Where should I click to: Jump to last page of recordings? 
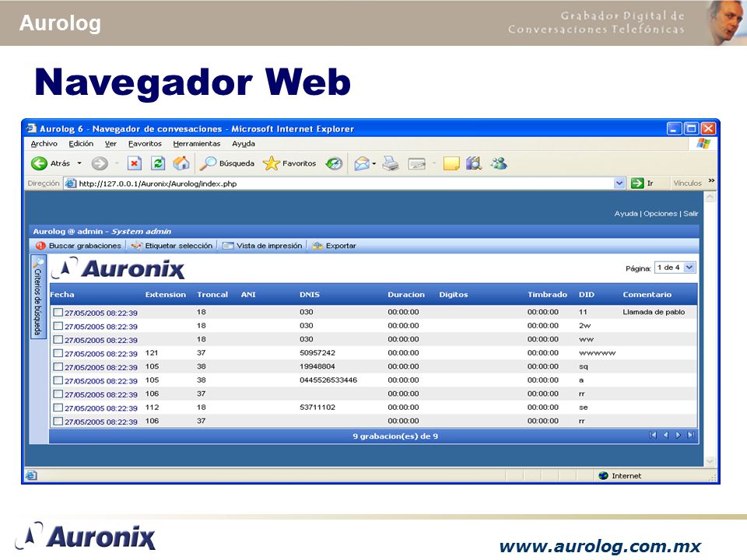[x=691, y=436]
